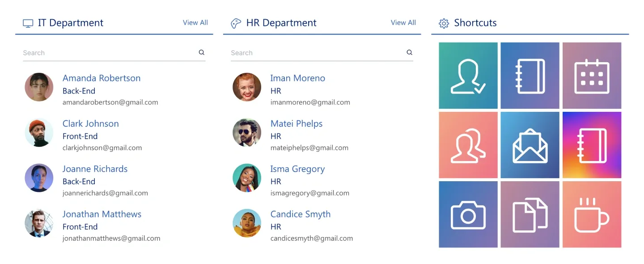
Task: Click email jonathanmatthews@gmail.com
Action: click(x=111, y=238)
